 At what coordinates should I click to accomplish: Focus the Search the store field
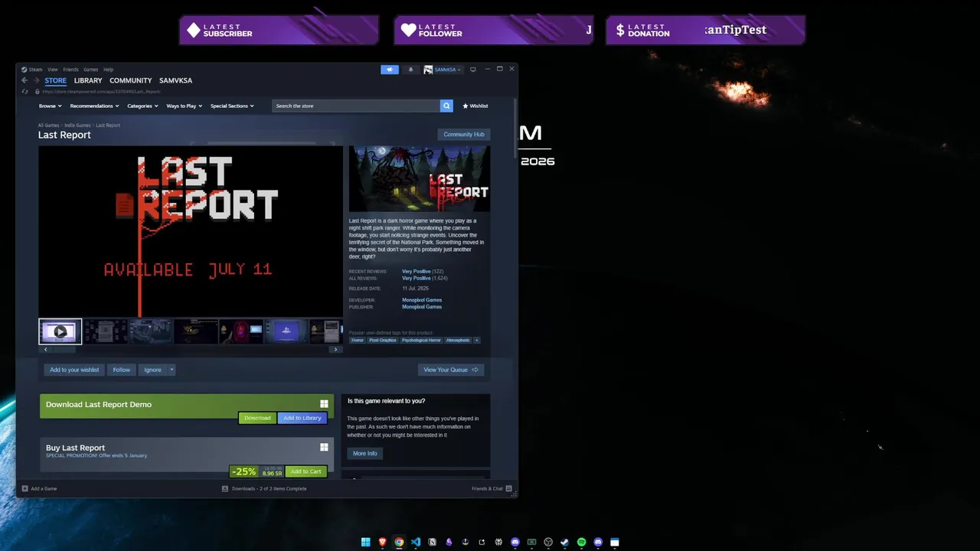point(356,106)
